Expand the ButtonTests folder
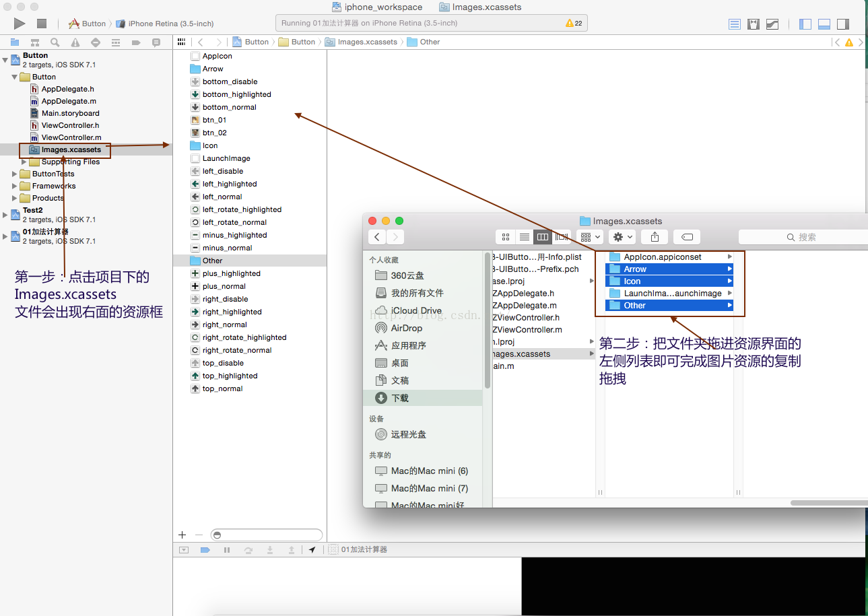The height and width of the screenshot is (616, 868). 15,174
